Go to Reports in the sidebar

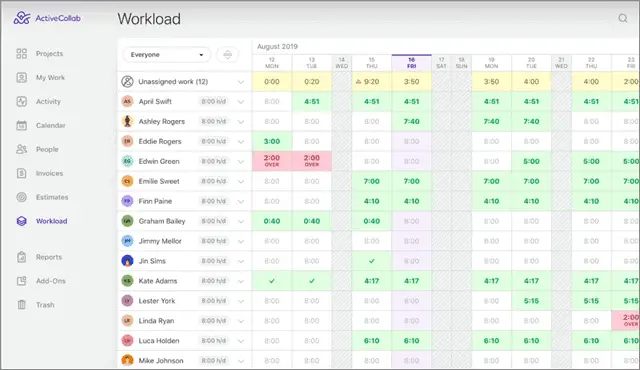49,257
